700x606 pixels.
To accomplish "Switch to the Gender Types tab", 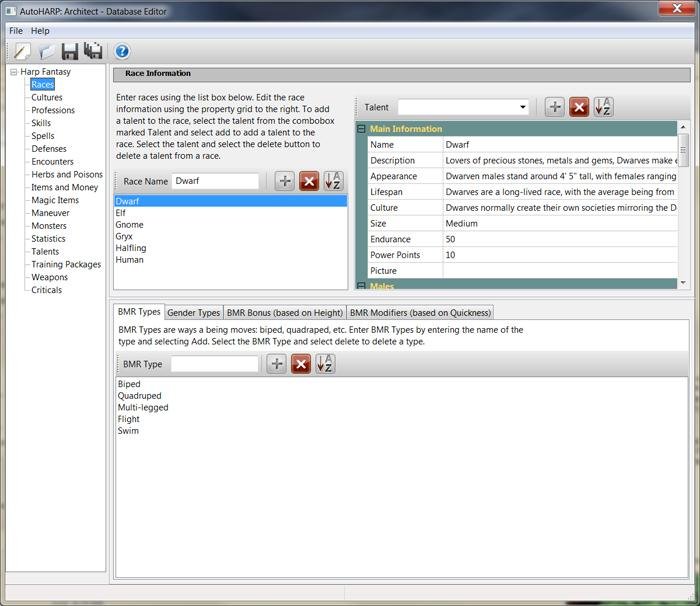I will click(x=193, y=313).
